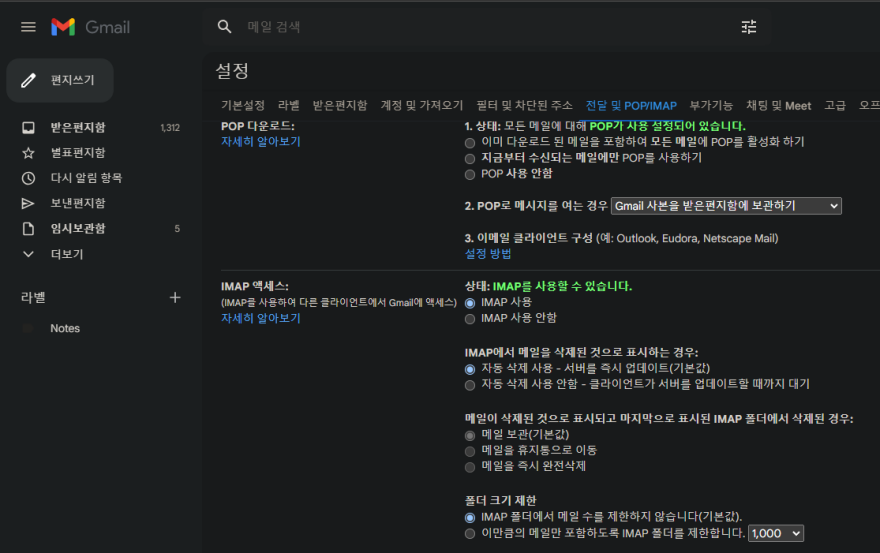Click the inbox icon next to 받은편지함
This screenshot has width=880, height=553.
[x=28, y=127]
